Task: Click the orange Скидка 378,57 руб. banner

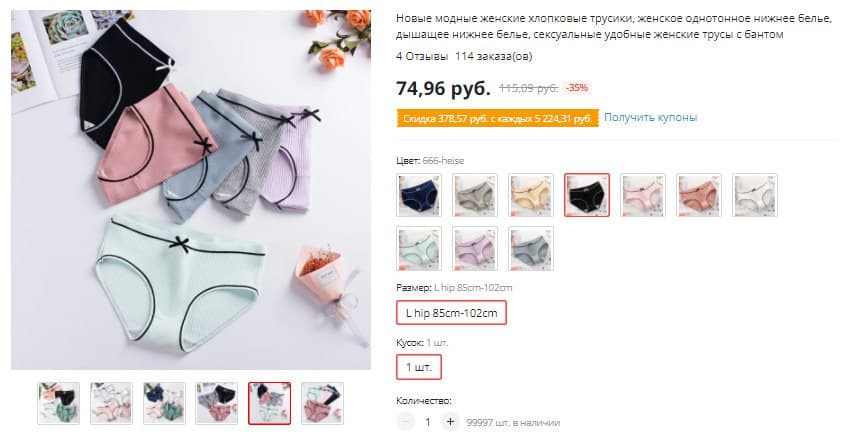Action: [x=498, y=119]
